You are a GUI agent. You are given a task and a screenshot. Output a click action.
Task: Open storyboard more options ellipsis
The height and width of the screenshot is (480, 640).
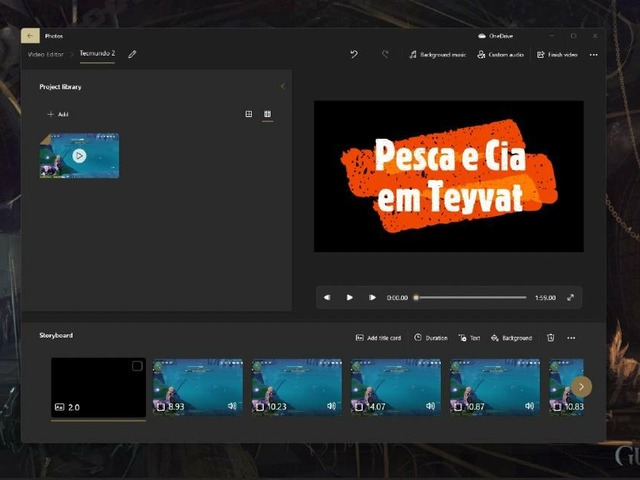coord(571,338)
